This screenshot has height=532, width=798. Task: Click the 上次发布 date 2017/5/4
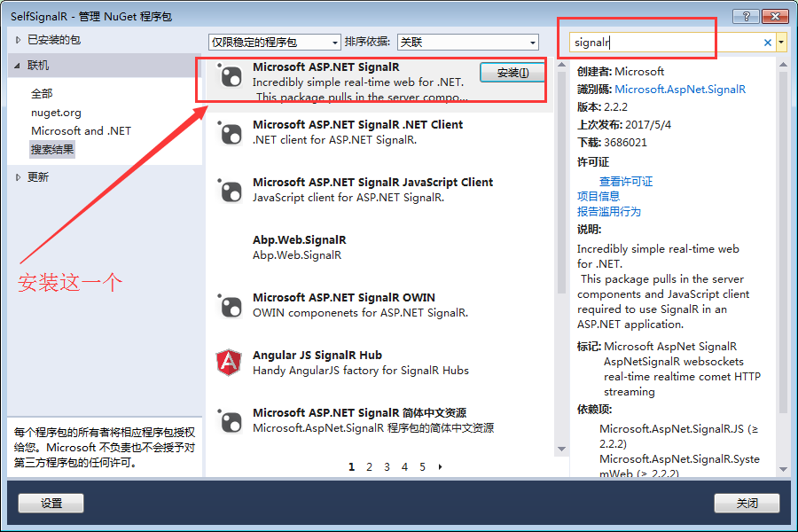point(648,125)
